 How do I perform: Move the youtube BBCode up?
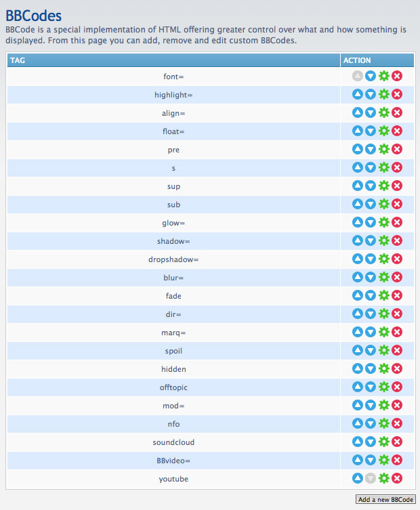point(357,478)
